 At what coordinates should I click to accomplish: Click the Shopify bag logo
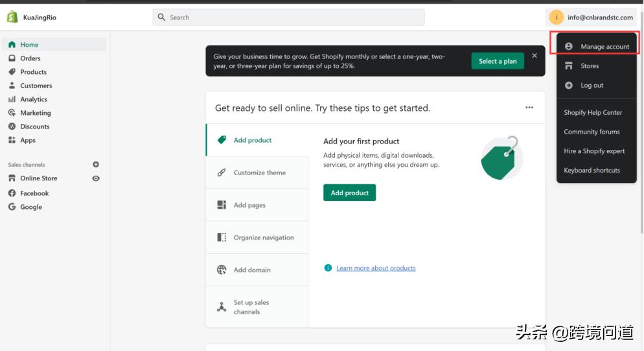tap(12, 17)
